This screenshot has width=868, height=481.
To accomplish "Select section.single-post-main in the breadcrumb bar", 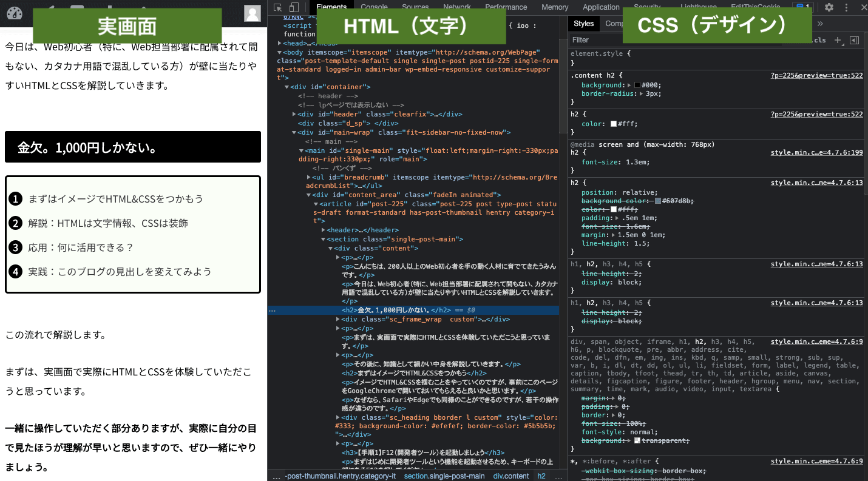I will [444, 476].
